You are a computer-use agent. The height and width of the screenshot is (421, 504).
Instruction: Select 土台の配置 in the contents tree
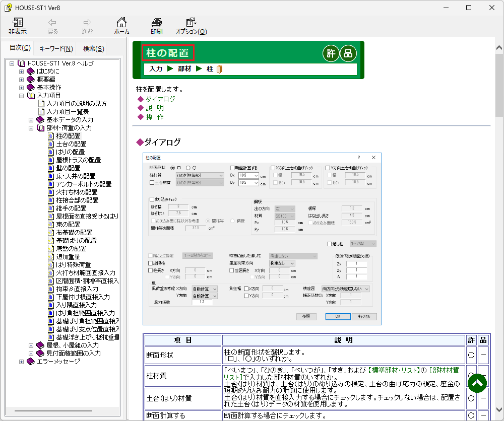click(x=71, y=144)
